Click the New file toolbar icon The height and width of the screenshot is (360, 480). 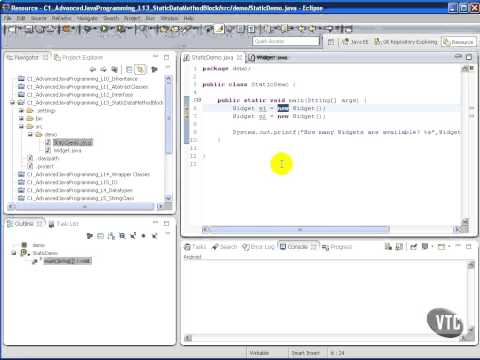point(12,29)
